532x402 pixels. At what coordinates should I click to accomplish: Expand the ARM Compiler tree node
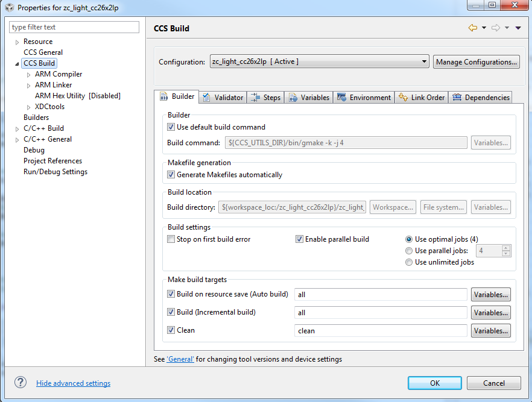click(28, 75)
